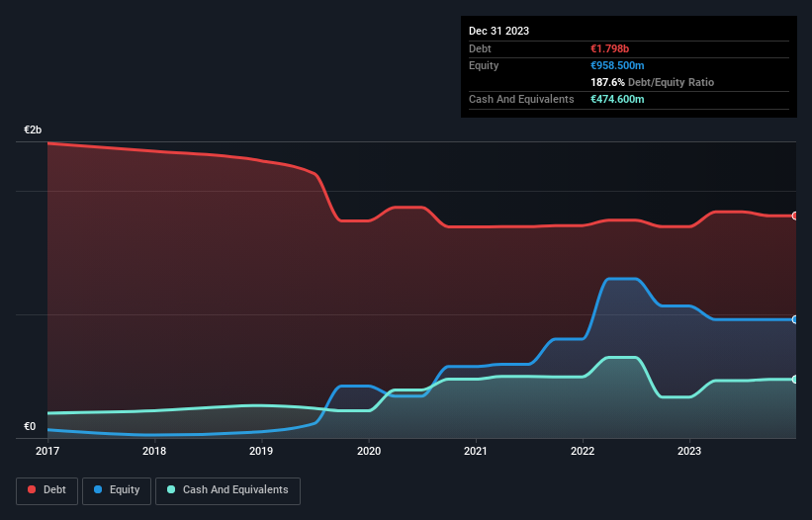Click the 2023 x-axis label

689,451
